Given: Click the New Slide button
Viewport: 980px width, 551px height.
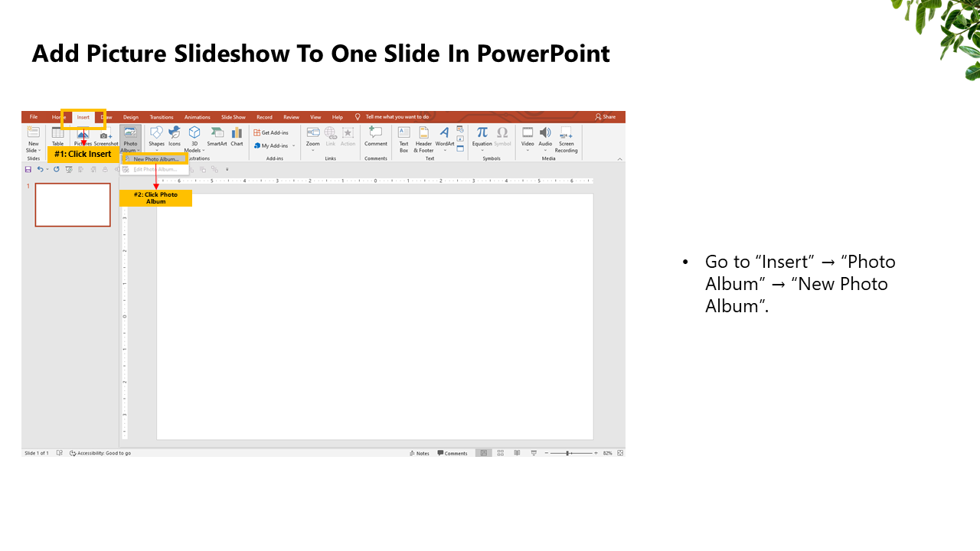Looking at the screenshot, I should tap(33, 139).
